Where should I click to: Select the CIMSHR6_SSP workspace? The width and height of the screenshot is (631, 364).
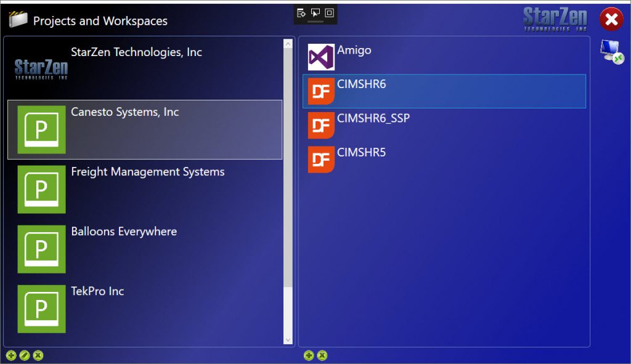[444, 125]
